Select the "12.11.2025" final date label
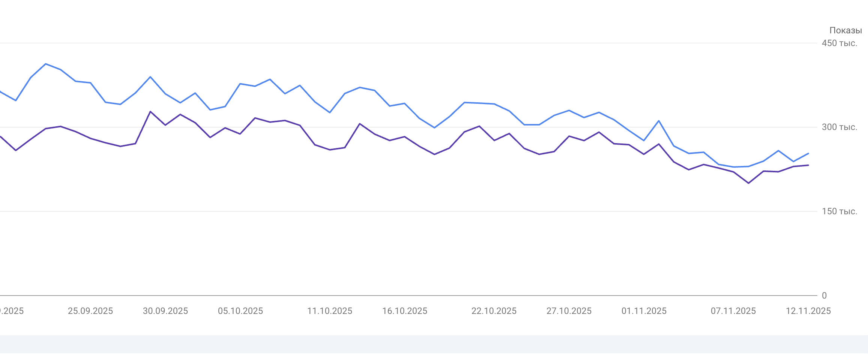Screen dimensions: 868x360 point(808,311)
